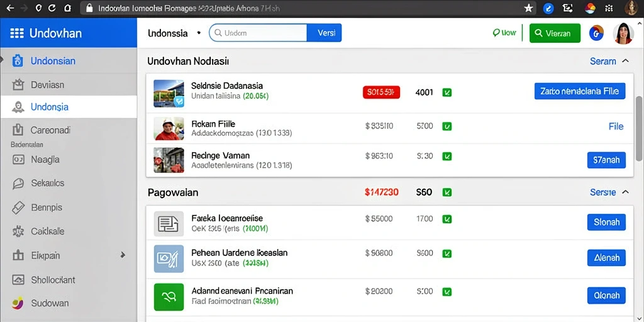Click the Seram link
This screenshot has width=644, height=322.
603,61
